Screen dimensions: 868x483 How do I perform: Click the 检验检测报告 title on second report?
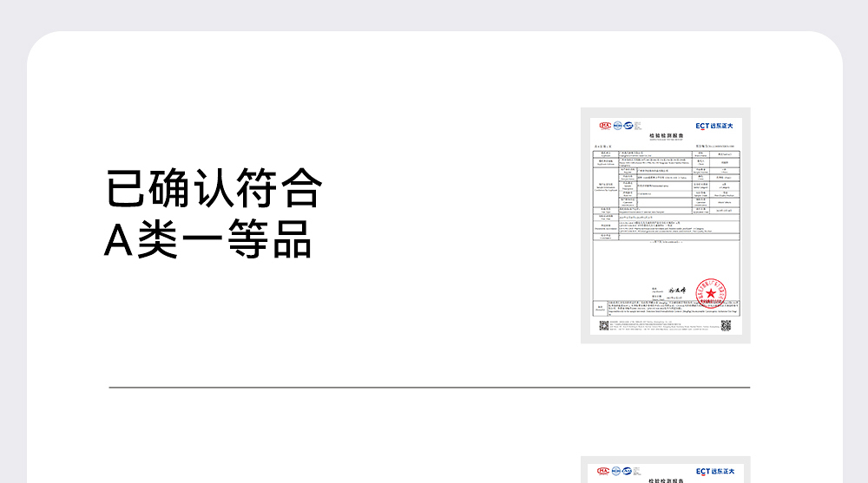point(666,480)
